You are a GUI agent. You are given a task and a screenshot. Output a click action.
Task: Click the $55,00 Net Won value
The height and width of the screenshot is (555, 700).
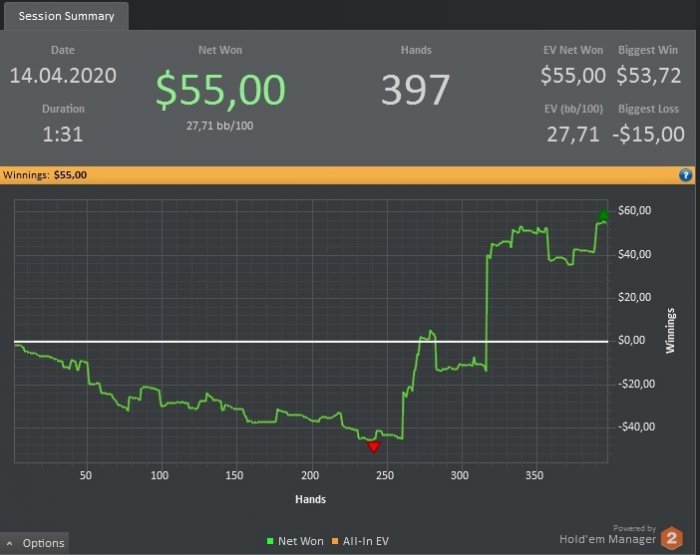click(x=220, y=90)
